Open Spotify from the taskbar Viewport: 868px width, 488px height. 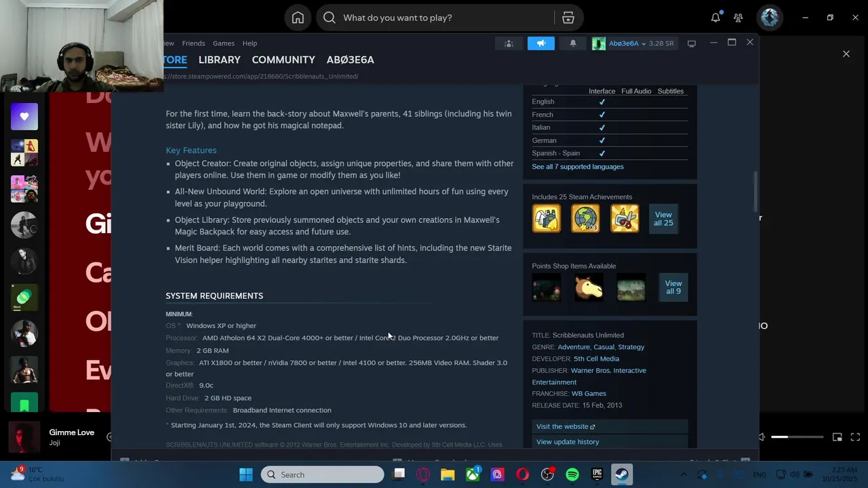click(572, 474)
